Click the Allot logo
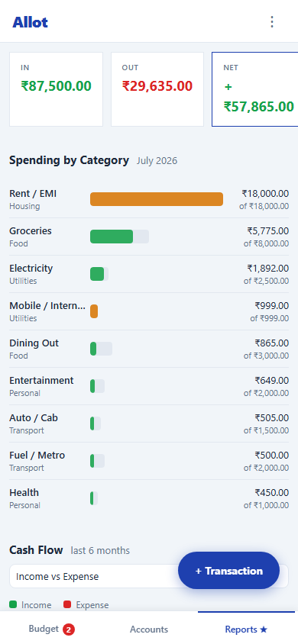 [x=30, y=22]
